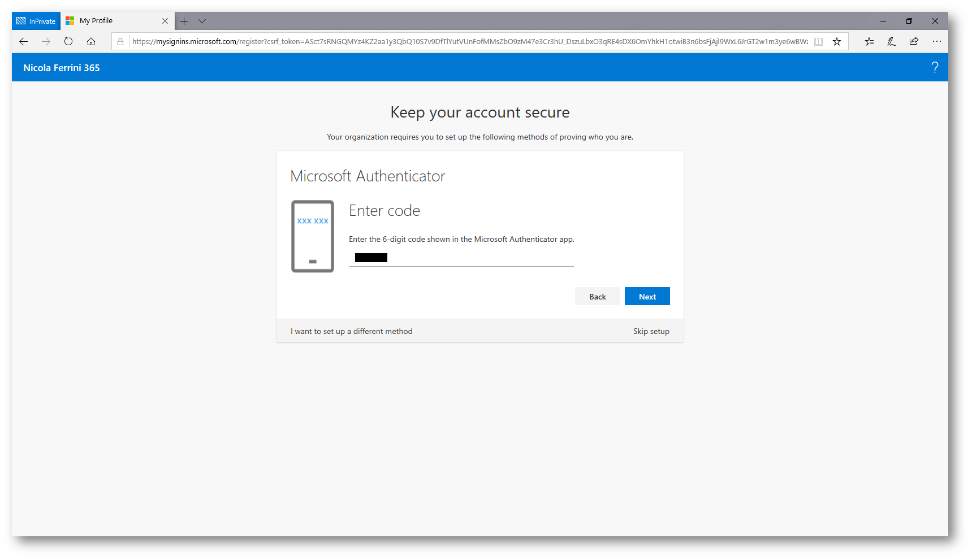The image size is (972, 560).
Task: Focus the 6-digit code input field
Action: point(461,258)
